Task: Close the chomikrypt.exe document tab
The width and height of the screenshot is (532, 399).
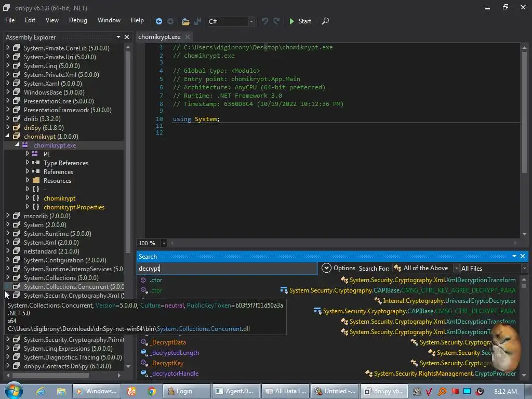Action: (x=188, y=37)
